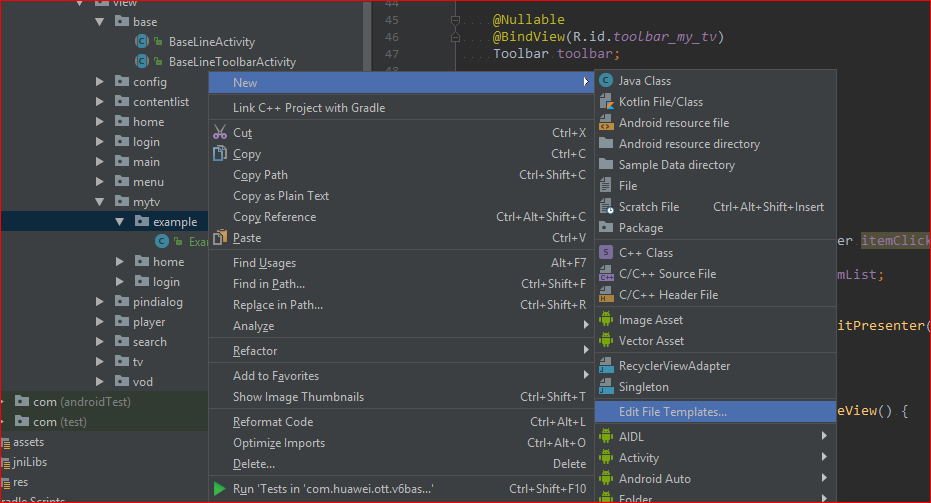Choose Singleton template
Image resolution: width=931 pixels, height=503 pixels.
click(644, 387)
